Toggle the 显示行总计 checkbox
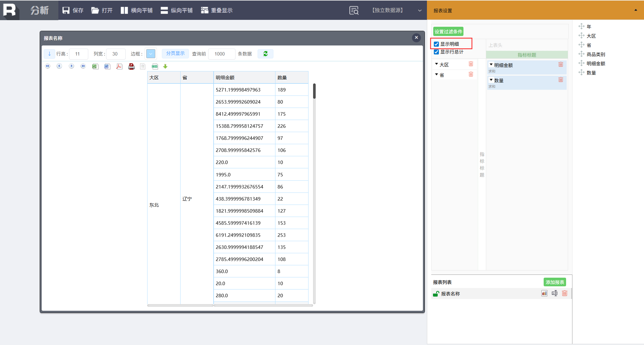 (436, 52)
